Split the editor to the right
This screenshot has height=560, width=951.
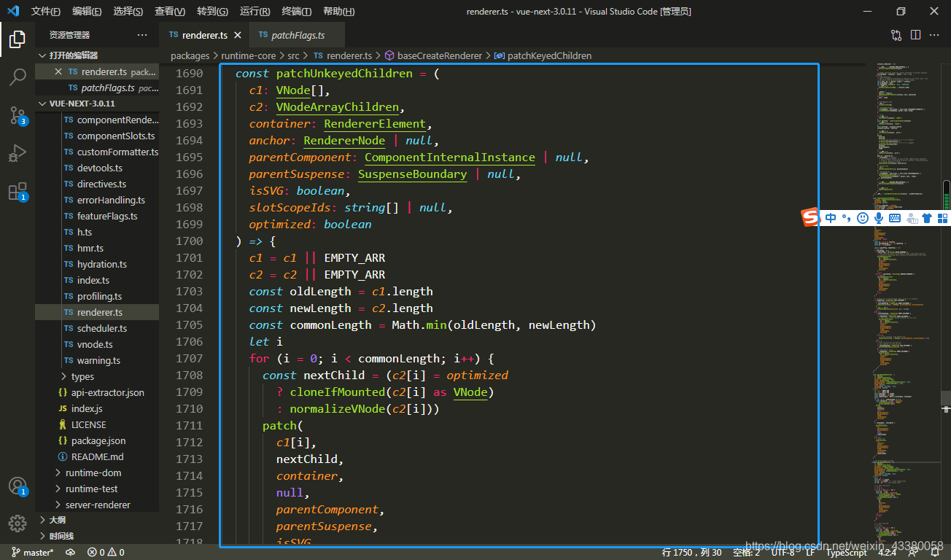pos(915,35)
